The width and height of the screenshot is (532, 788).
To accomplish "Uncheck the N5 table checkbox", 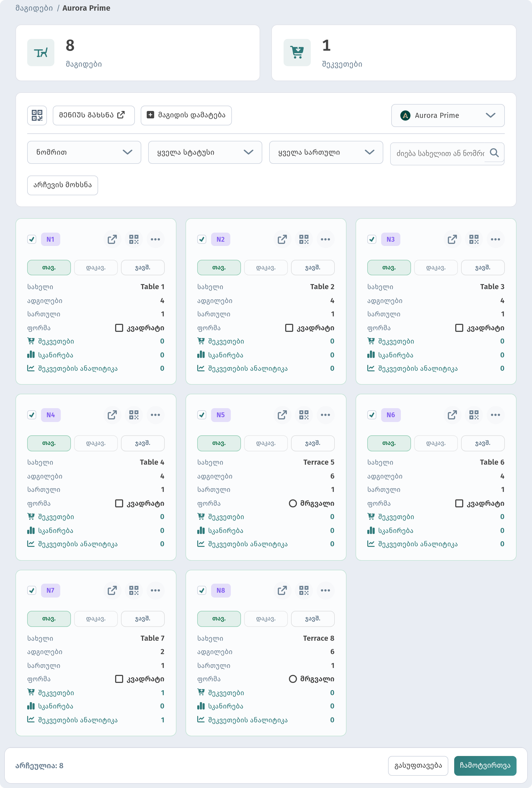I will [x=202, y=415].
